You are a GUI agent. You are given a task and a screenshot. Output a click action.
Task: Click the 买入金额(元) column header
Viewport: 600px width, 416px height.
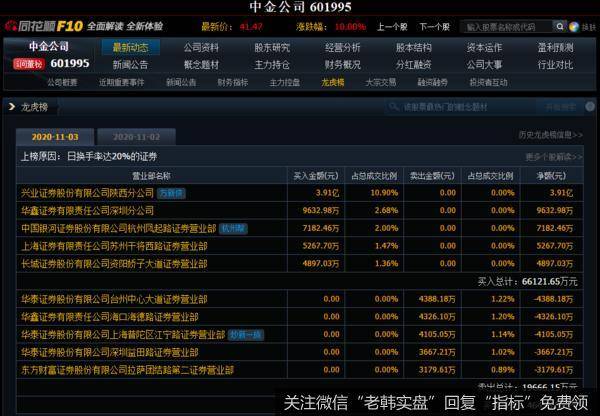(x=316, y=176)
